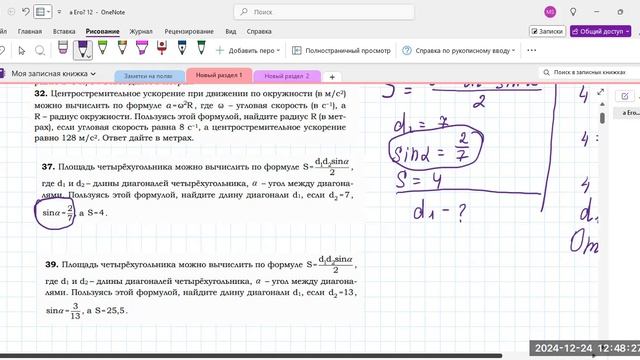Click the problem number 32 heading
This screenshot has height=360, width=640.
click(x=41, y=93)
